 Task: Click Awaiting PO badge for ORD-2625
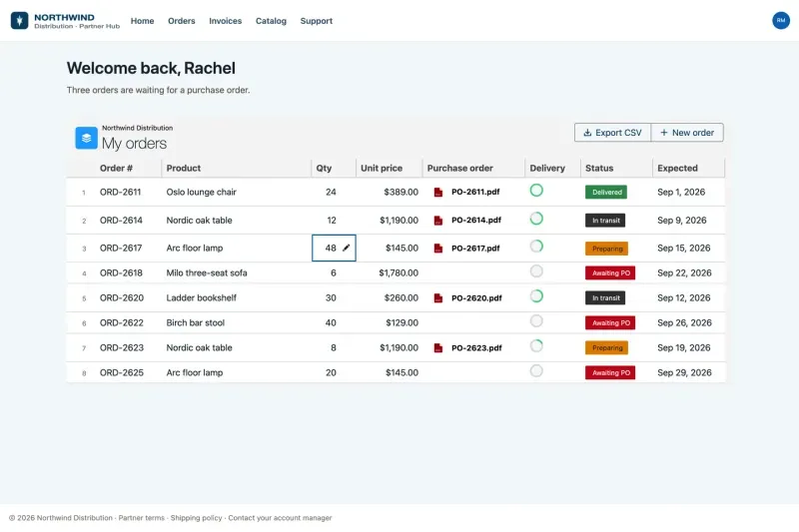(610, 372)
